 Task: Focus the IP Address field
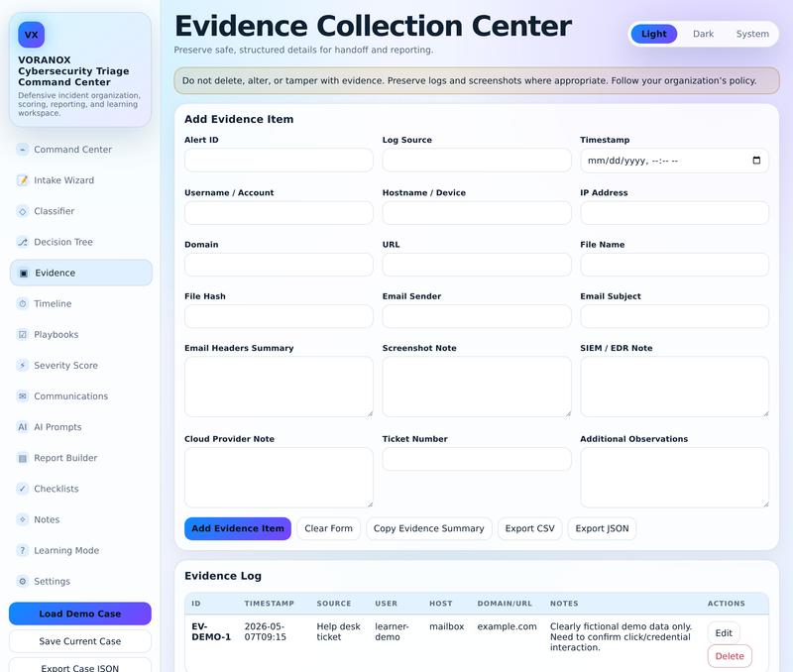675,213
